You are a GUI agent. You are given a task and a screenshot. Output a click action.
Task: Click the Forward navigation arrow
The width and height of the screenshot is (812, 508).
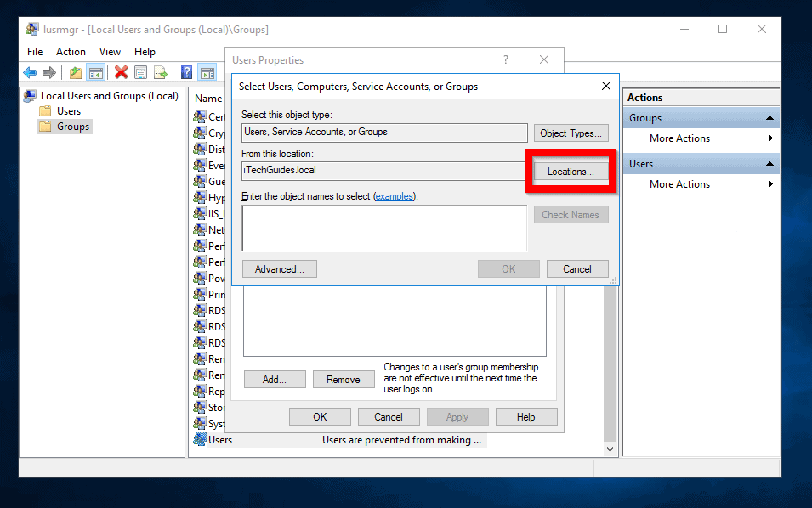[x=49, y=72]
